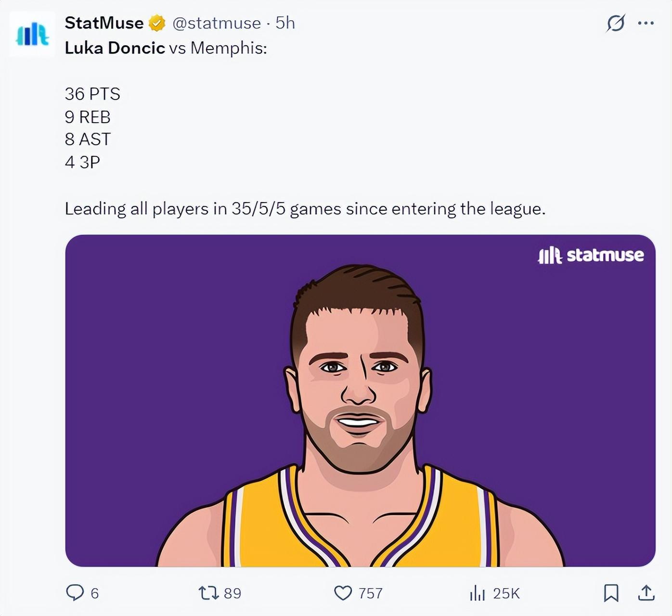Click the 757 likes count
Viewport: 672px width, 616px height.
370,593
